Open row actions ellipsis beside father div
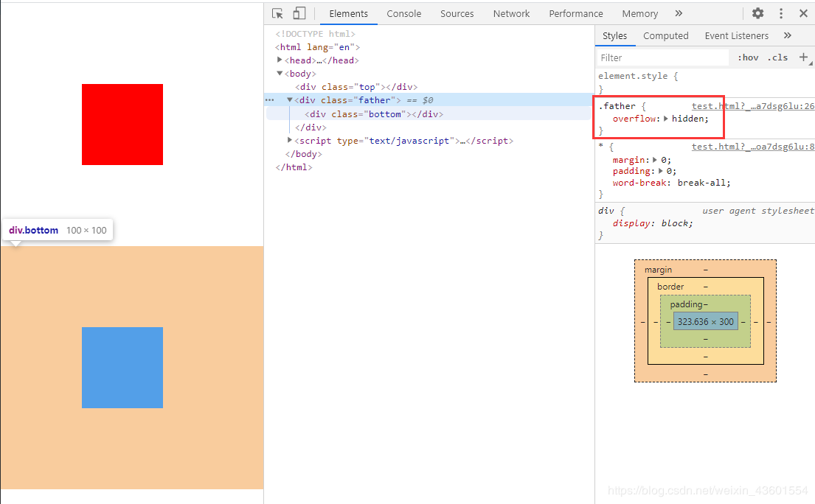This screenshot has height=504, width=815. coord(270,99)
